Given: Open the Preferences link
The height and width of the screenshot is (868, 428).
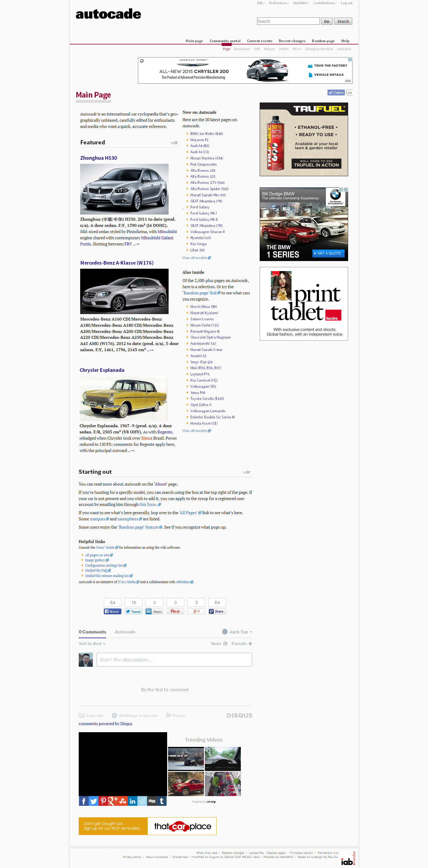Looking at the screenshot, I should (278, 3).
